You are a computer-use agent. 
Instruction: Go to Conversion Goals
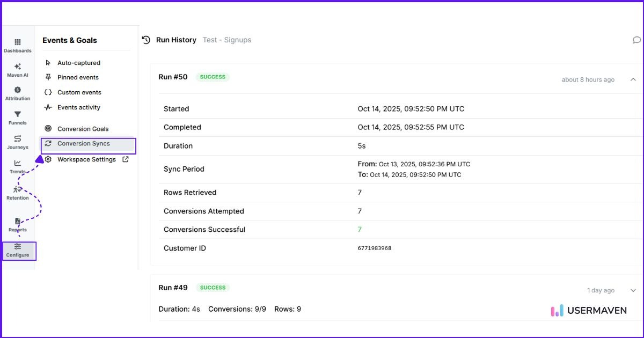(83, 129)
